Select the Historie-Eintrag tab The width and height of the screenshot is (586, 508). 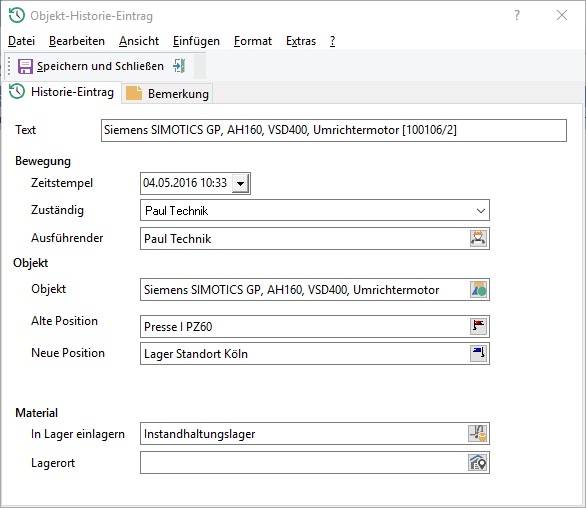(x=62, y=92)
